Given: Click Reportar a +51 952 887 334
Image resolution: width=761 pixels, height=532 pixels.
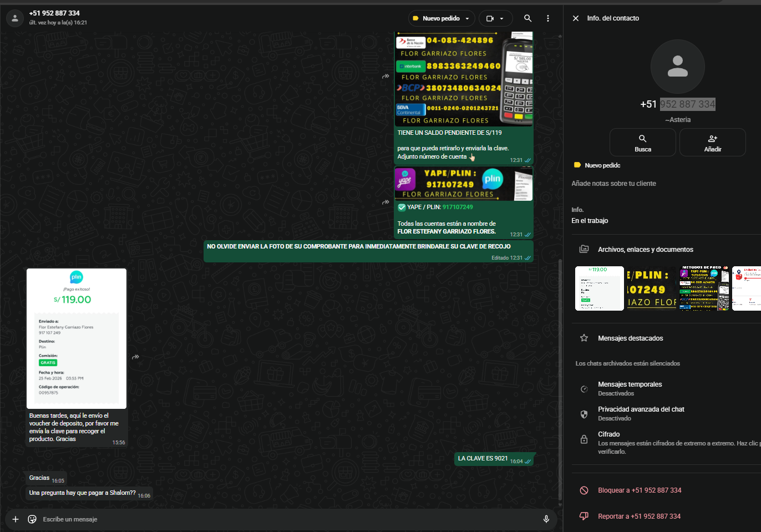Looking at the screenshot, I should pos(638,516).
